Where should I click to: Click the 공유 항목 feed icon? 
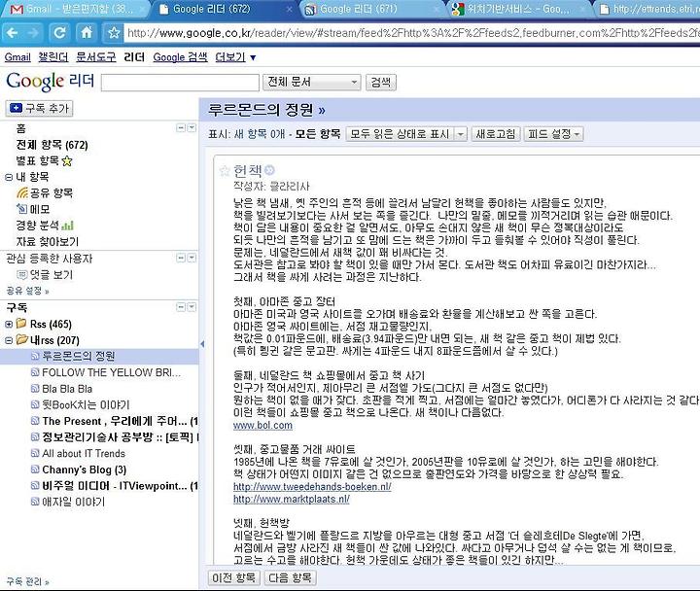22,192
